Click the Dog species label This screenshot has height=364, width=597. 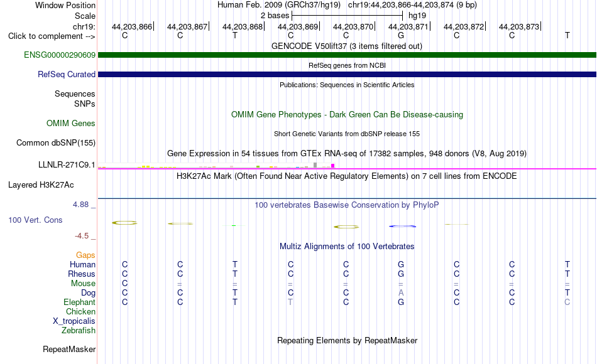coord(88,293)
